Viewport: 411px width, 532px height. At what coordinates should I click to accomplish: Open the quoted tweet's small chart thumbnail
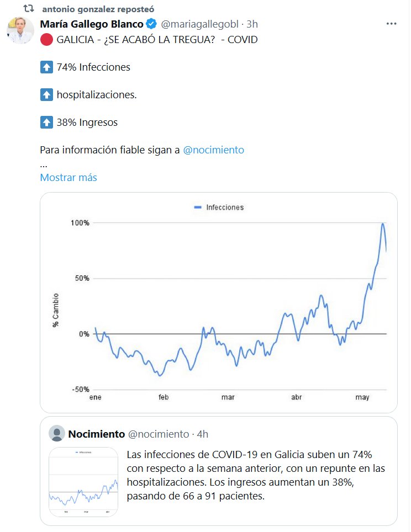coord(83,482)
